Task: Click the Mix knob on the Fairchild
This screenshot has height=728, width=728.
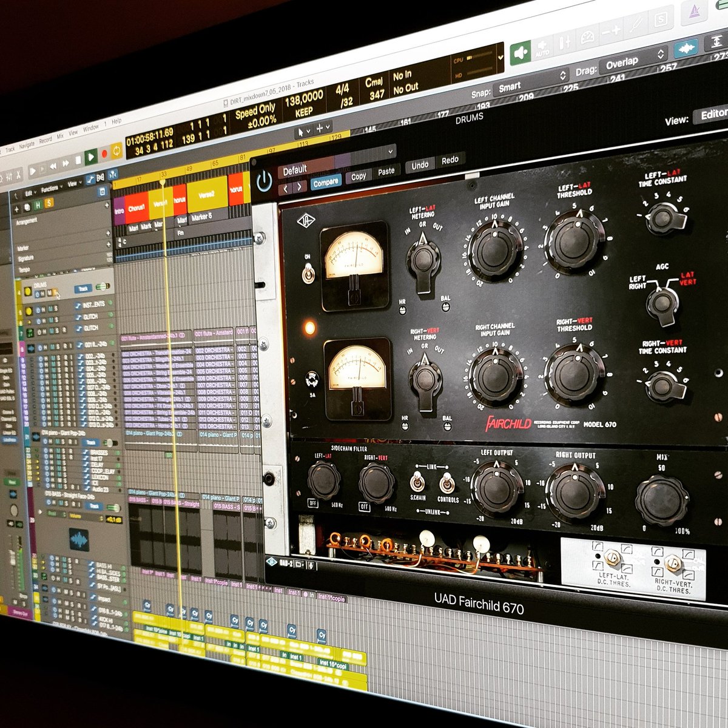Action: (662, 500)
